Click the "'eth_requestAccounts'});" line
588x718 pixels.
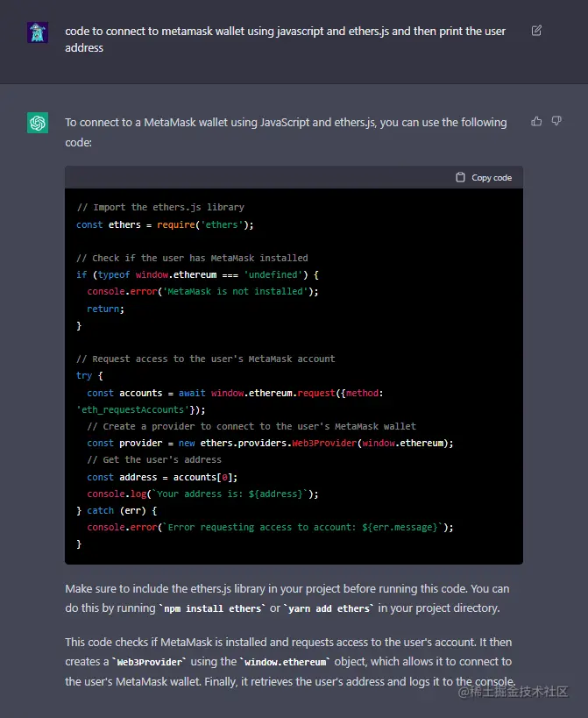(141, 409)
